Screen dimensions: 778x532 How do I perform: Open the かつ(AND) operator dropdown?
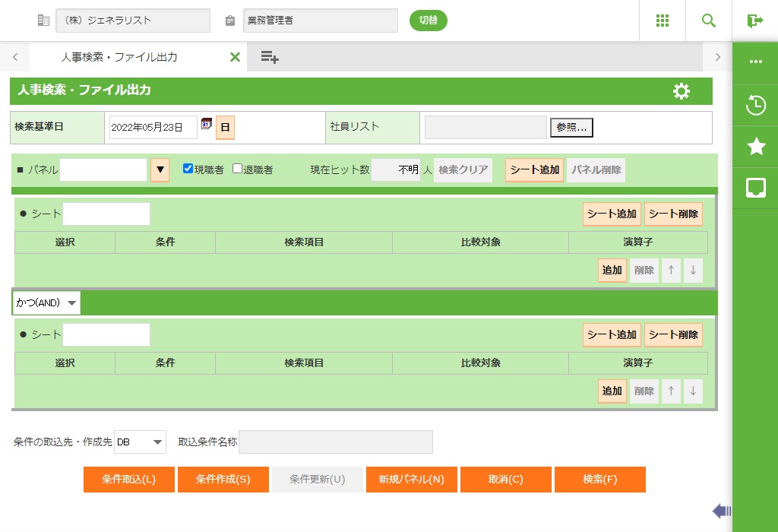pyautogui.click(x=46, y=302)
